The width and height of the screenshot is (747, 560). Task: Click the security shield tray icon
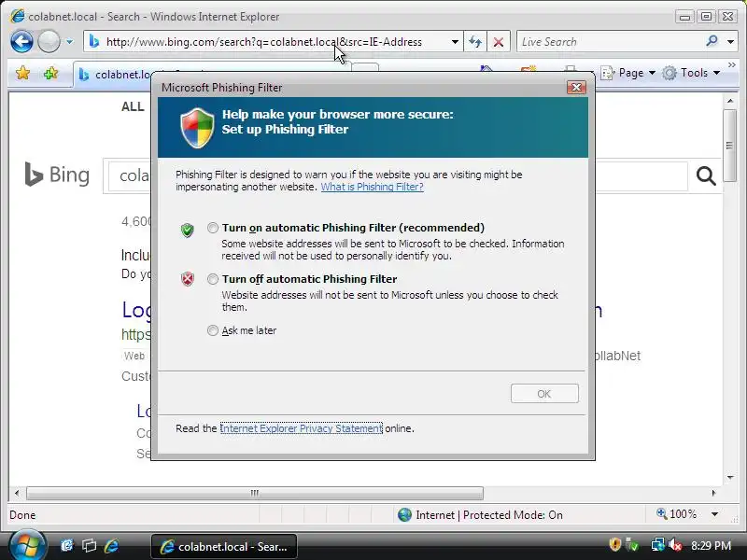614,544
